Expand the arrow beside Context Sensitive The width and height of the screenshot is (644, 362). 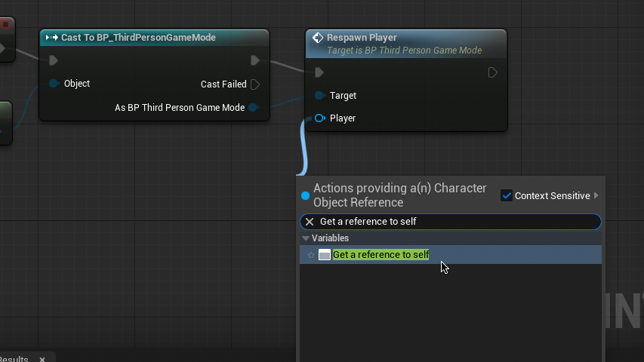[x=596, y=195]
